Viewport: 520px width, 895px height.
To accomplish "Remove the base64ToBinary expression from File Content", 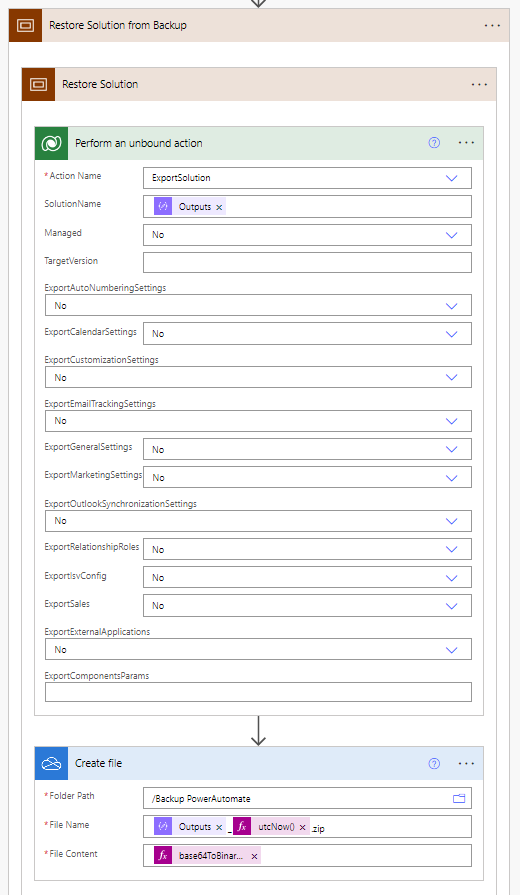I will click(255, 856).
